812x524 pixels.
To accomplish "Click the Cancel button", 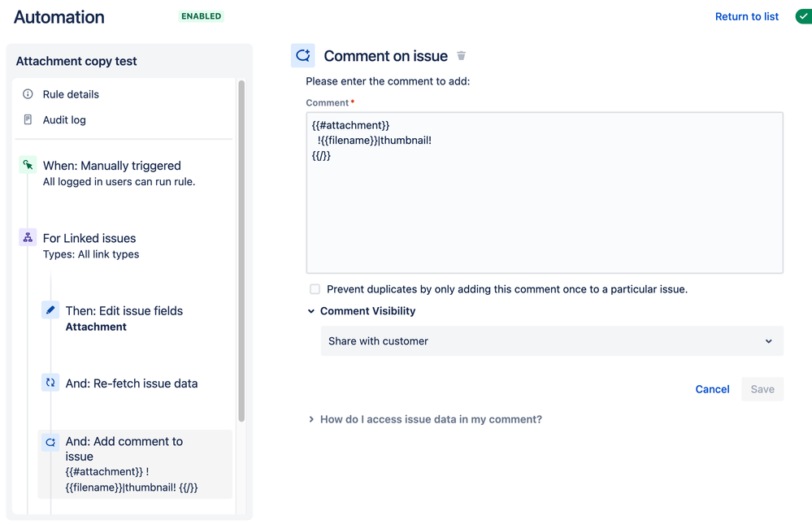I will 712,389.
